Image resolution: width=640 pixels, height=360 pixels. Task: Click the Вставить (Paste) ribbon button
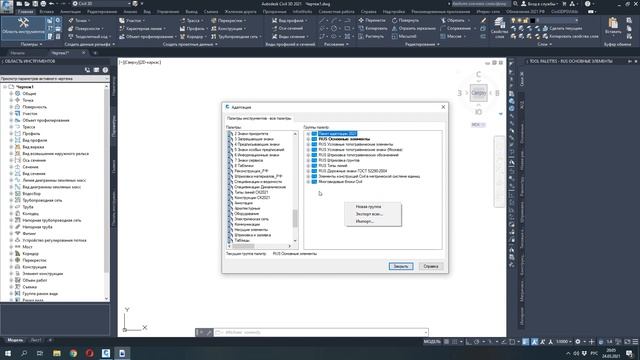[x=613, y=26]
